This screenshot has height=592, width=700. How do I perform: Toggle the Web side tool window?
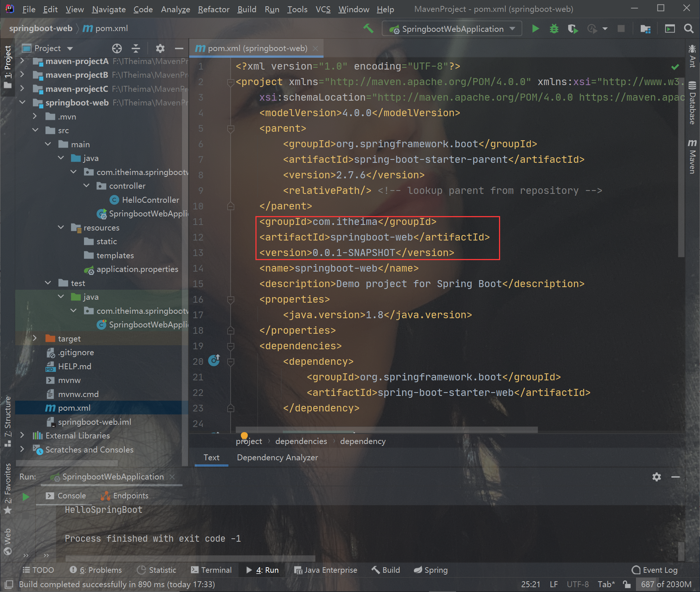[7, 541]
